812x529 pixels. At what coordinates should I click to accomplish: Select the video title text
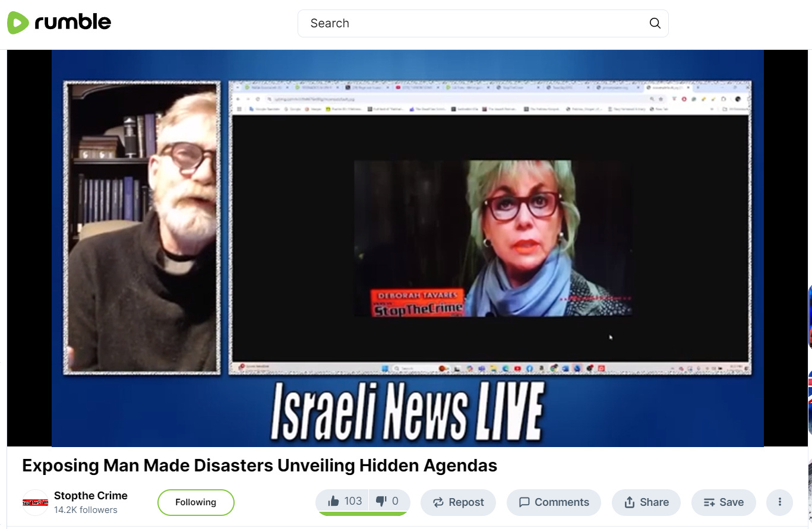click(x=260, y=465)
